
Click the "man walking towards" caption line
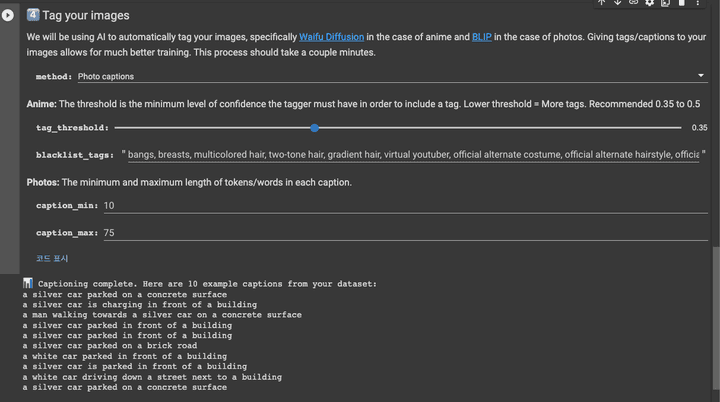pyautogui.click(x=162, y=315)
